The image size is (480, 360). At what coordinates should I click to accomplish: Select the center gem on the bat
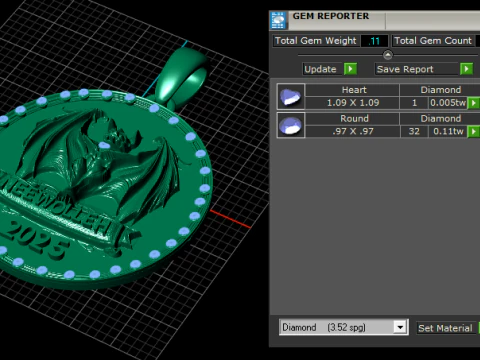104,145
